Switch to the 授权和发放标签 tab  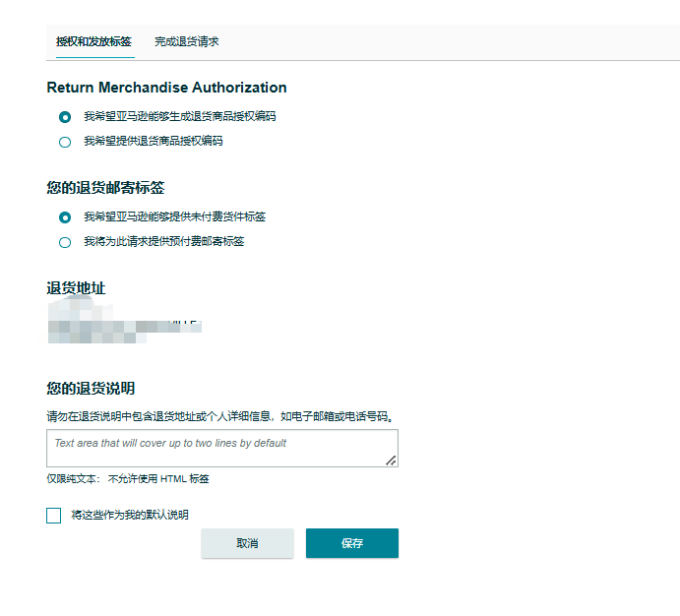coord(93,41)
